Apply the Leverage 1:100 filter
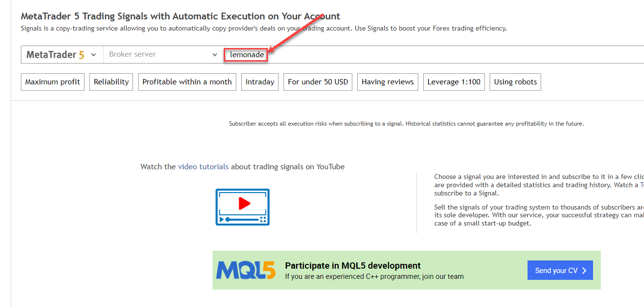The height and width of the screenshot is (307, 644). pyautogui.click(x=454, y=82)
